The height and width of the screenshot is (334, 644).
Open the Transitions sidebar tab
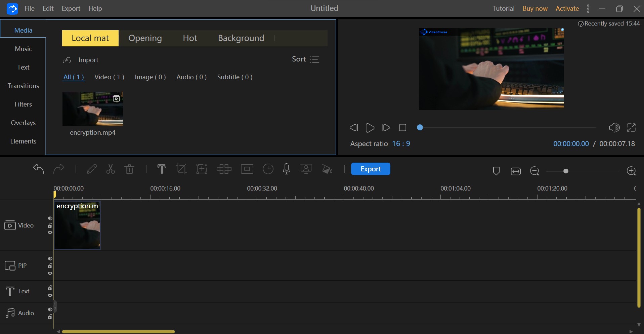[x=23, y=86]
